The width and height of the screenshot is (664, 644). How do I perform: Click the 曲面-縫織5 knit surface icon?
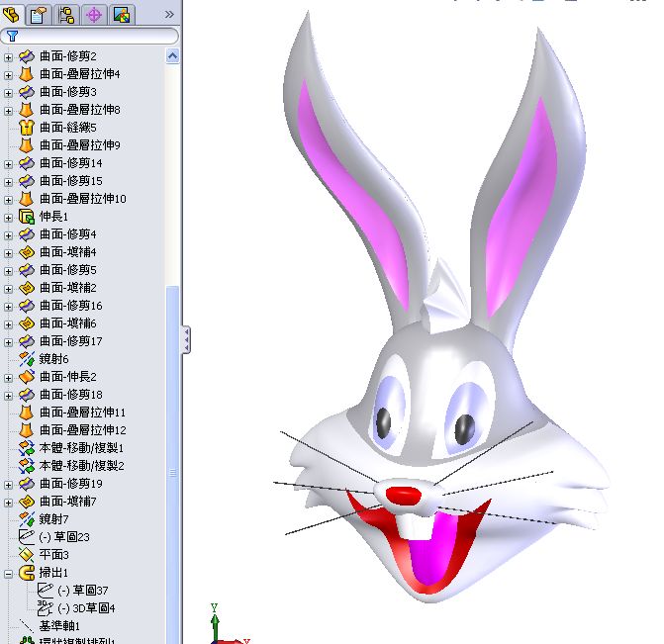27,128
